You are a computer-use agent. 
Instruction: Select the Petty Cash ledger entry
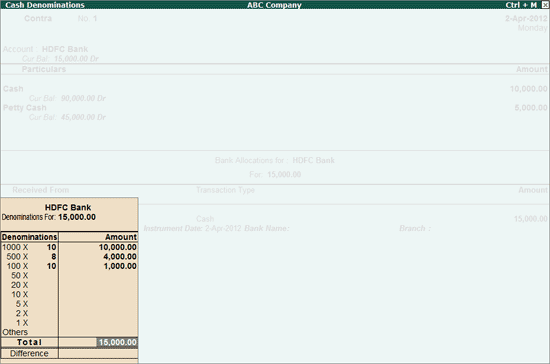[25, 108]
